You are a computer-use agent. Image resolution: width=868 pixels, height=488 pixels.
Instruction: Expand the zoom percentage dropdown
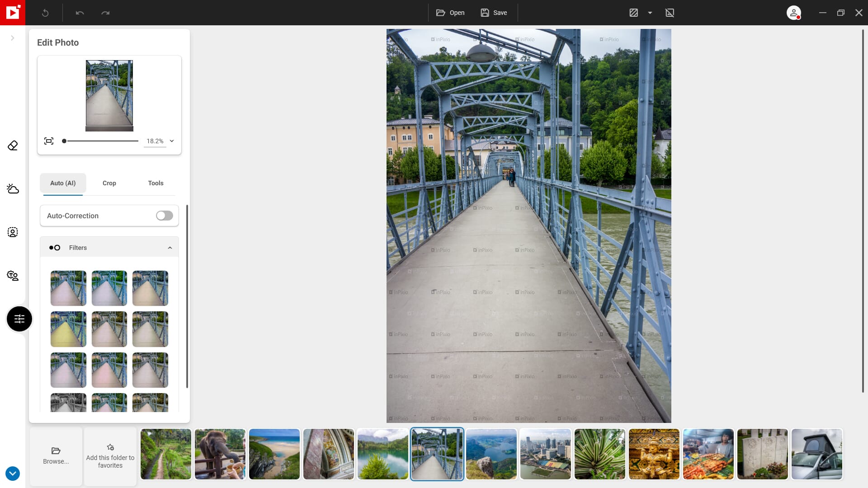point(172,141)
